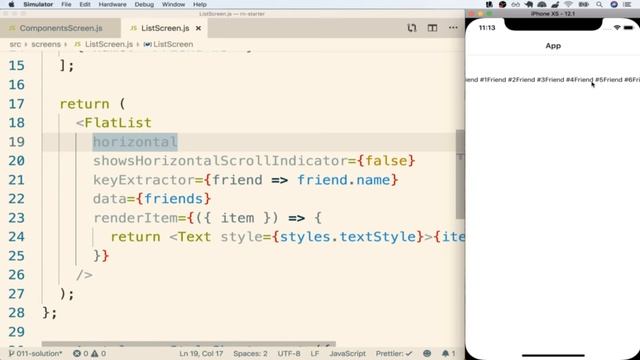
Task: Change the LF end of line sequence
Action: click(315, 353)
